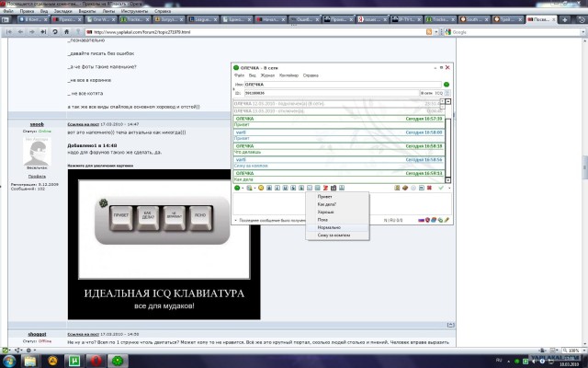This screenshot has width=588, height=368.
Task: Open the Профиль link under snoob's avatar
Action: click(x=37, y=177)
